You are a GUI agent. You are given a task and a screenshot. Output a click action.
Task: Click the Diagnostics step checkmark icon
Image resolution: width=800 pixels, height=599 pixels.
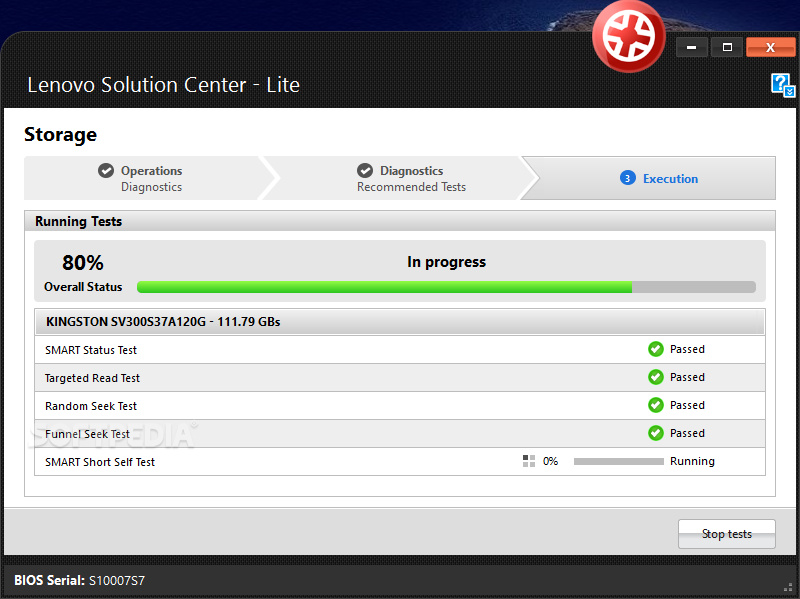click(x=365, y=170)
